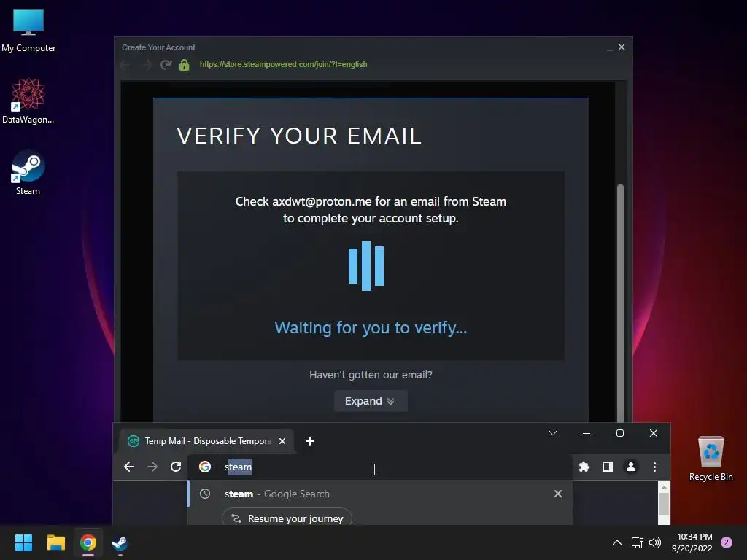Image resolution: width=747 pixels, height=560 pixels.
Task: Open the Recycle Bin
Action: coord(711,458)
